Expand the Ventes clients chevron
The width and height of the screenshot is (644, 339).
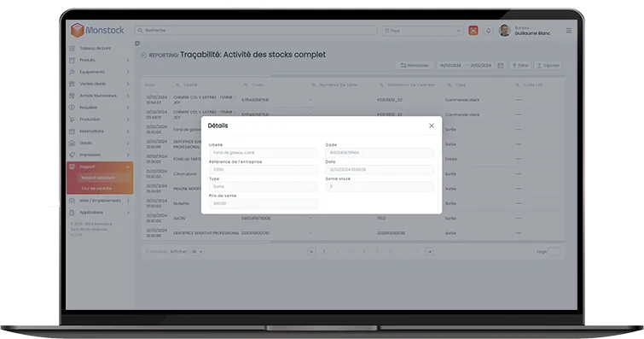[128, 84]
